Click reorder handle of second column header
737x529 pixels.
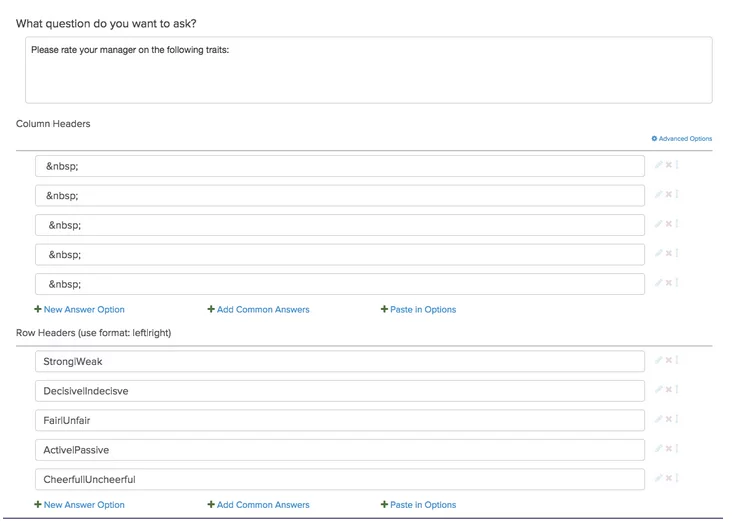pos(677,195)
